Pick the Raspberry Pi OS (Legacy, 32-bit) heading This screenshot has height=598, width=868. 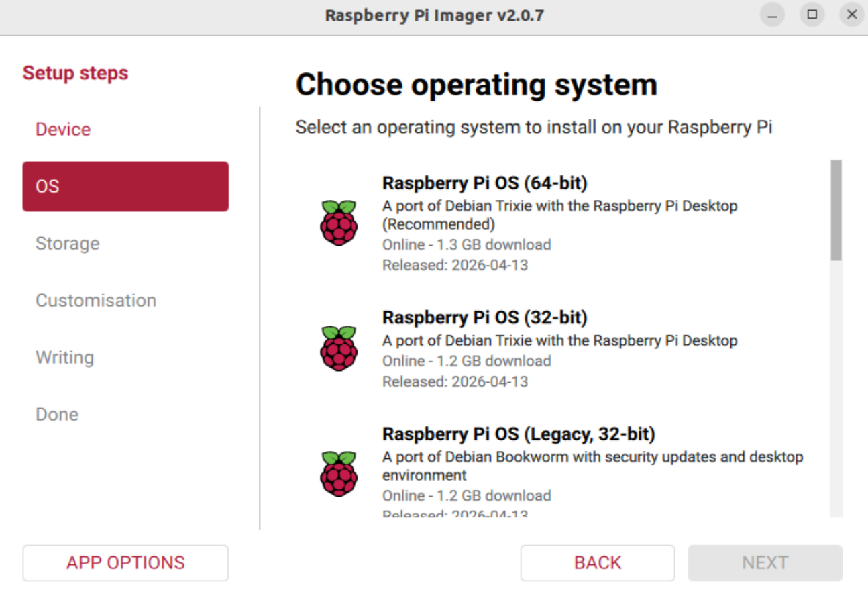point(518,434)
